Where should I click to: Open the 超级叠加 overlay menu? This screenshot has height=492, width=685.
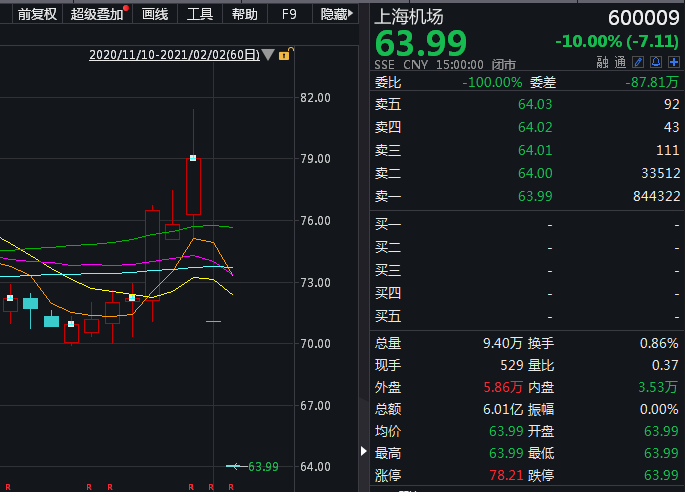97,14
